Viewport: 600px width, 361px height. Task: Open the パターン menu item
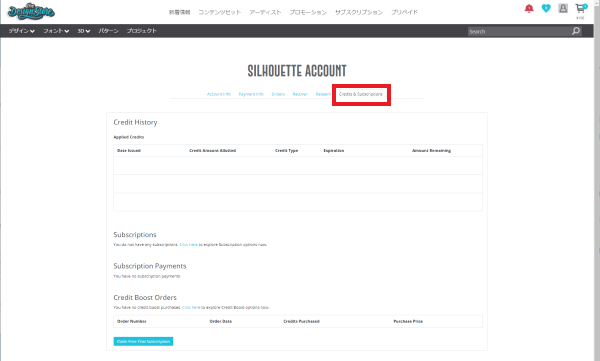tap(108, 31)
